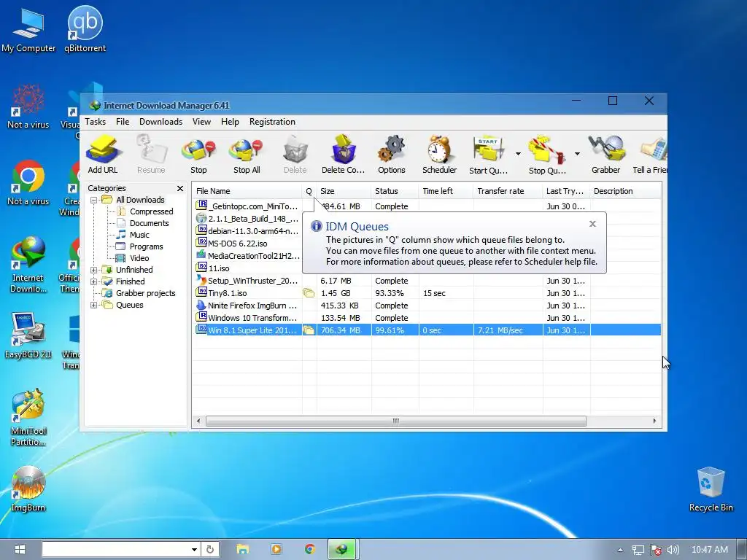
Task: Select the Documents category
Action: point(149,223)
